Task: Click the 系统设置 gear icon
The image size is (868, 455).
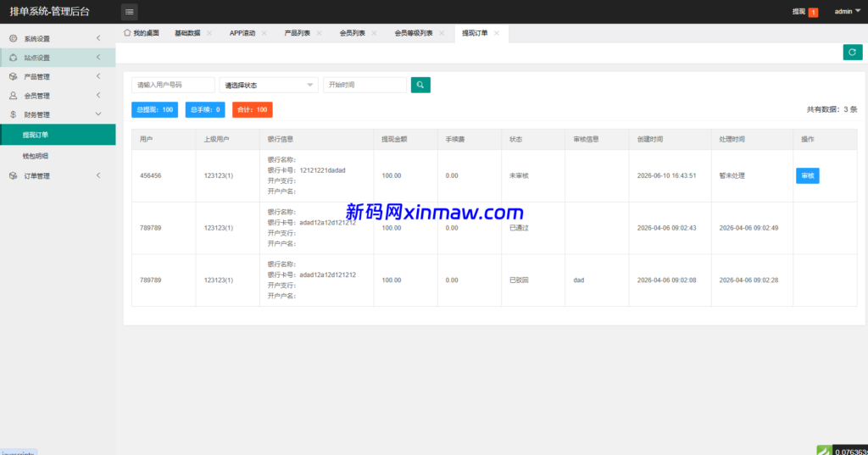Action: pyautogui.click(x=14, y=39)
